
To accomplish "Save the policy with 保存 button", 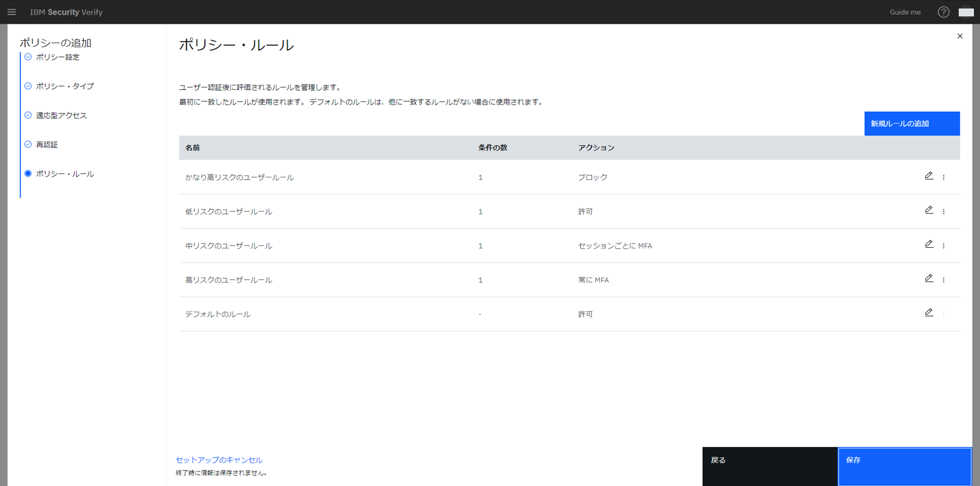I will [904, 467].
